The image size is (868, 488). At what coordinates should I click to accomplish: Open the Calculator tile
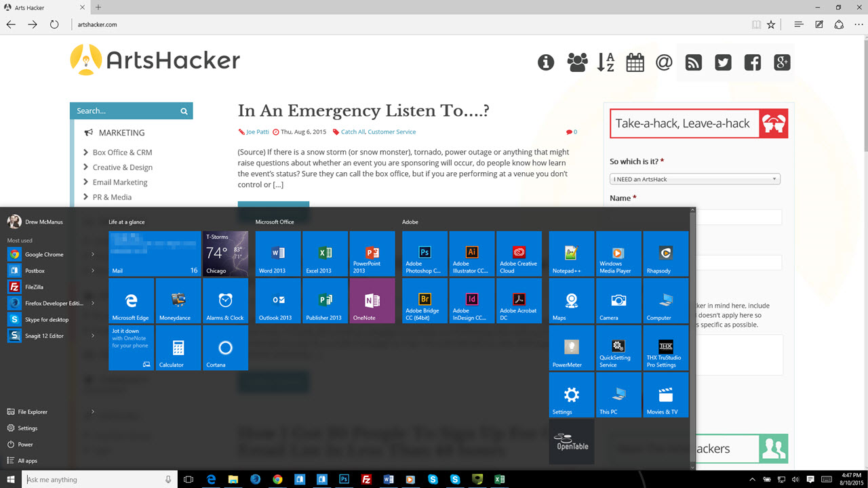(178, 348)
